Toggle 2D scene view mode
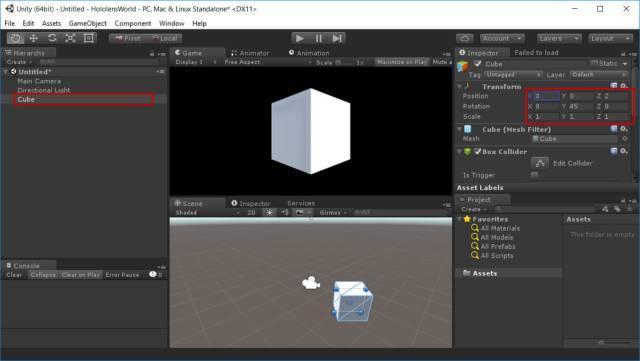Viewport: 640px width, 361px height. tap(251, 213)
